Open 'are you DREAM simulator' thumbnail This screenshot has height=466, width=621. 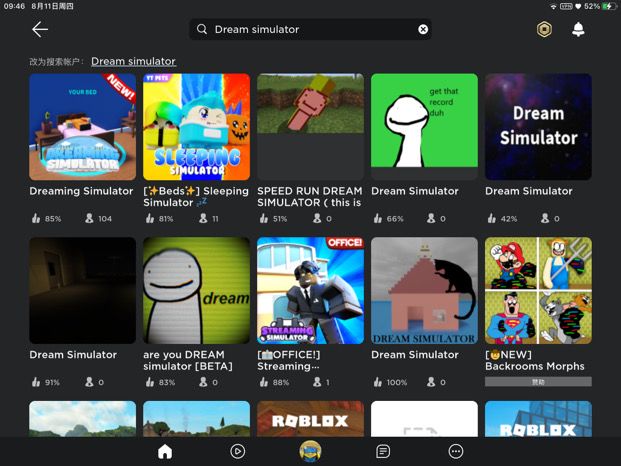(x=196, y=290)
